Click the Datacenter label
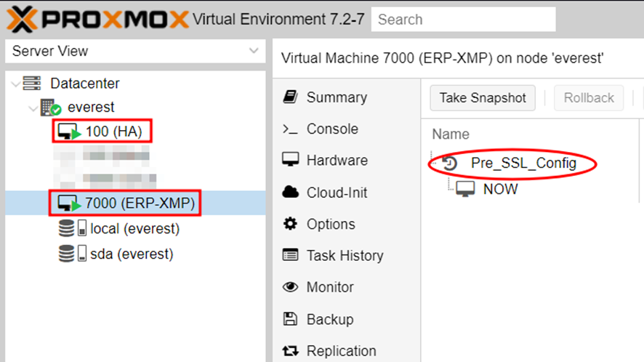 pyautogui.click(x=85, y=84)
